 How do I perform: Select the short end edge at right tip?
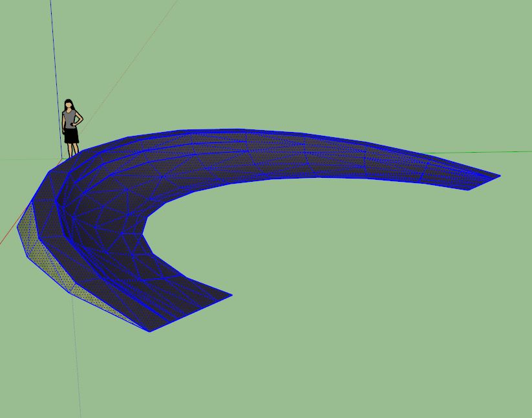click(484, 182)
